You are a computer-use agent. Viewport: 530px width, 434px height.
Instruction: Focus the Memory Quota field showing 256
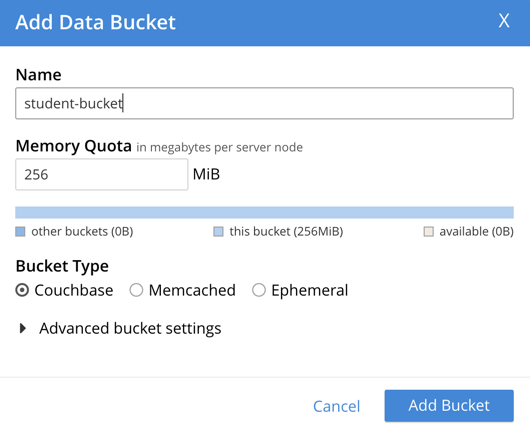click(x=102, y=174)
